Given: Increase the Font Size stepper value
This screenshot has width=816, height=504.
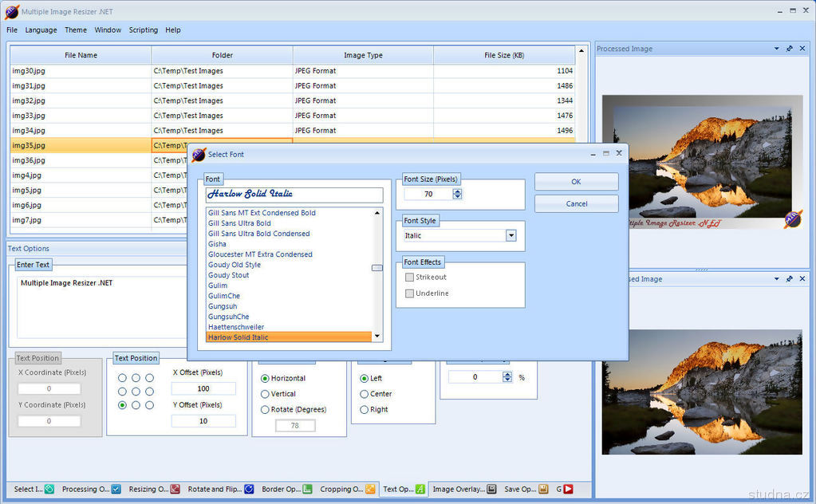Looking at the screenshot, I should click(x=457, y=191).
